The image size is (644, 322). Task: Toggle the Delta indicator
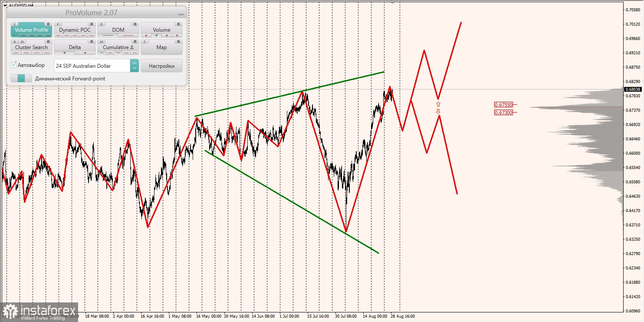pyautogui.click(x=75, y=47)
